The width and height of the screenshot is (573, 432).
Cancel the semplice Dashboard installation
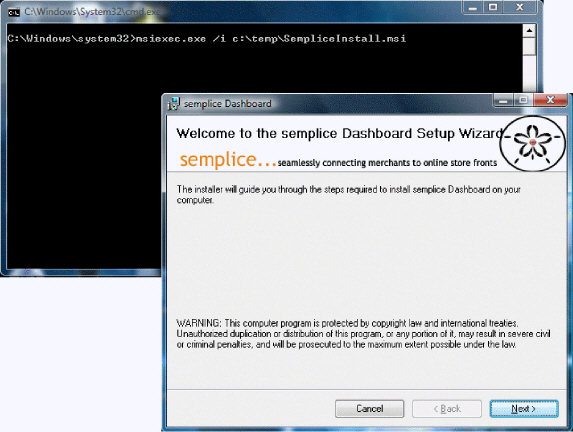[x=369, y=409]
